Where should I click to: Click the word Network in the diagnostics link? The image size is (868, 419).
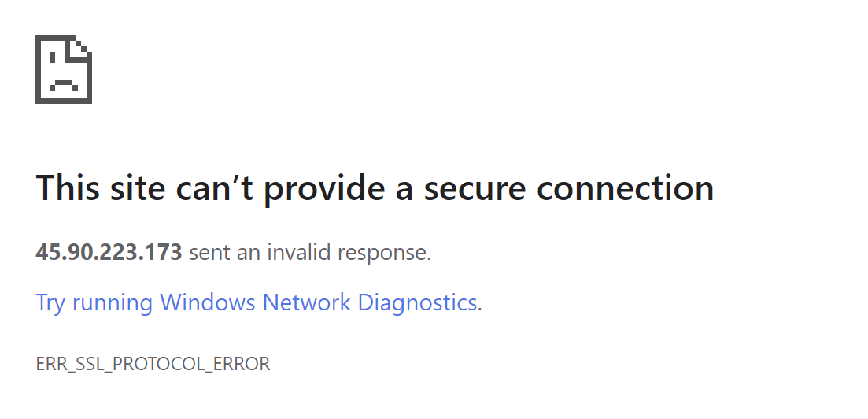pyautogui.click(x=306, y=302)
